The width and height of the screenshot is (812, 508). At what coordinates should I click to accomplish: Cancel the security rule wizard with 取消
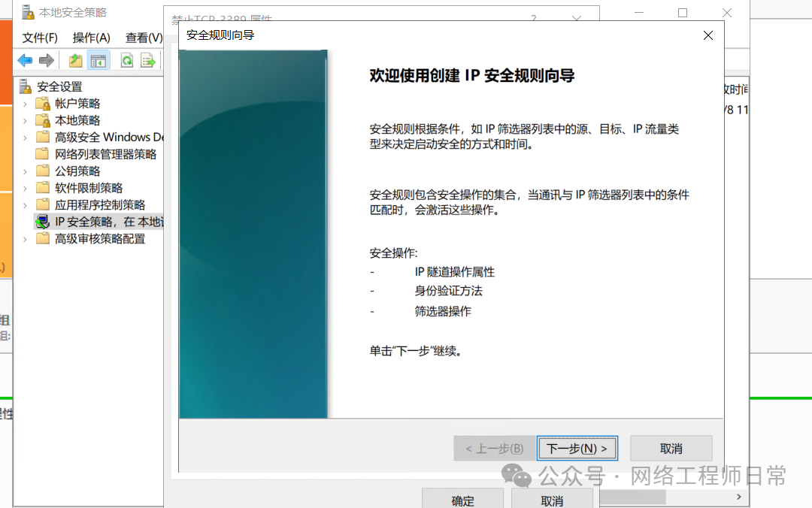point(671,449)
